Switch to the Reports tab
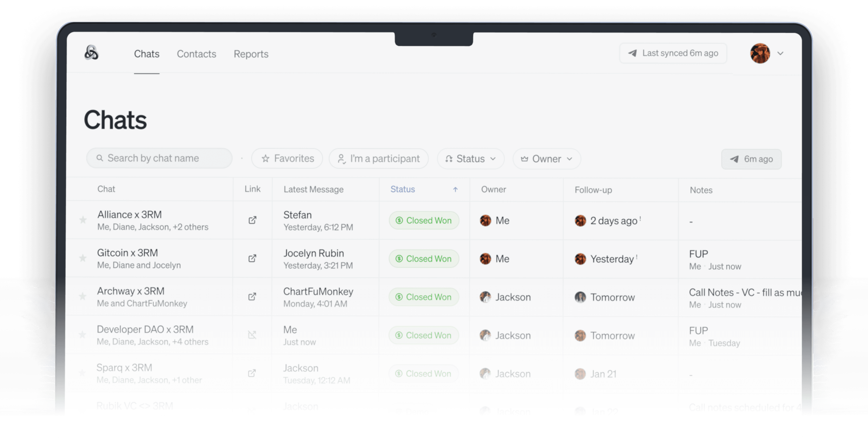The width and height of the screenshot is (868, 440). (x=251, y=54)
